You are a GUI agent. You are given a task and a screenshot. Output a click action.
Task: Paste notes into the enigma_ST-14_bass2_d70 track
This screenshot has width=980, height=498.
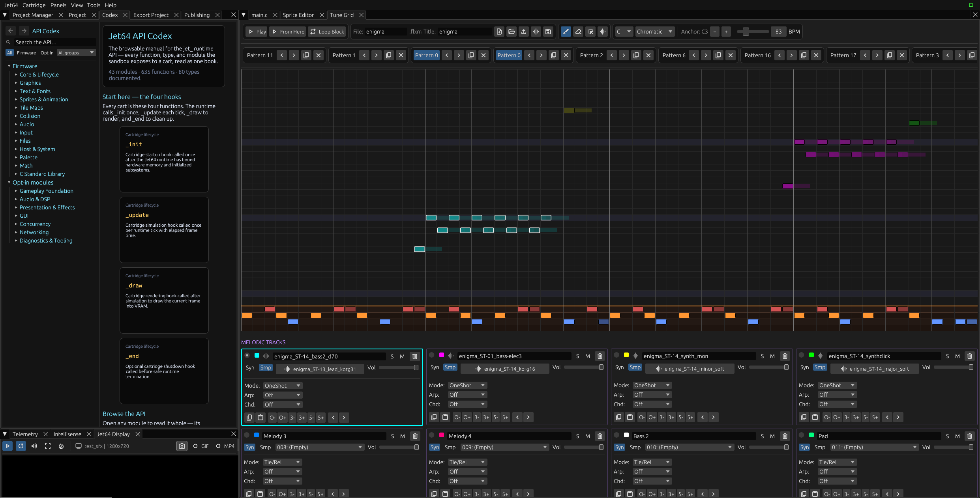(x=260, y=418)
